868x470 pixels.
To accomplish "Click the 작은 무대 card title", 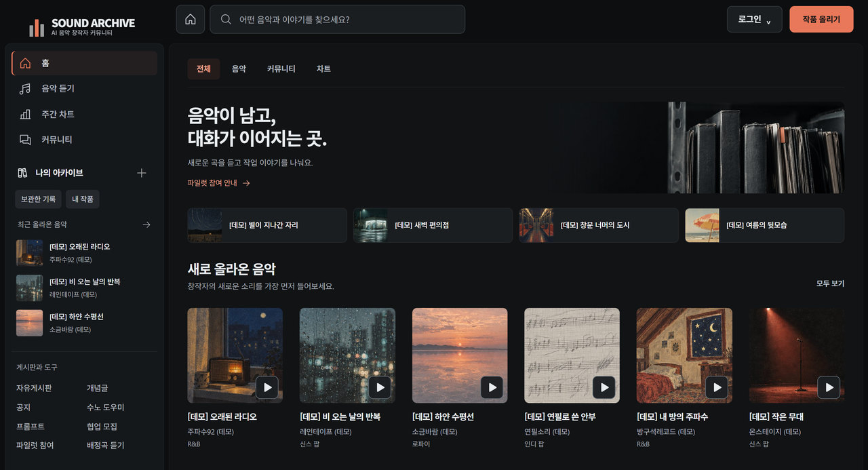I will (x=776, y=417).
